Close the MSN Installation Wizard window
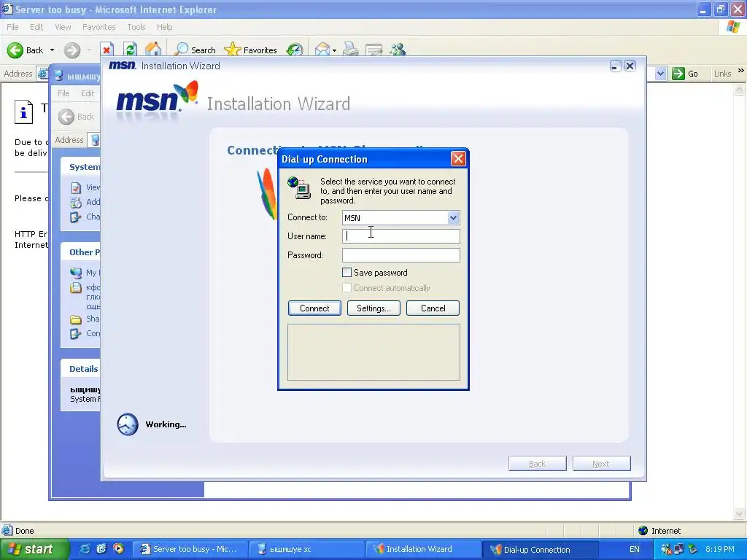The width and height of the screenshot is (747, 560). (x=630, y=66)
